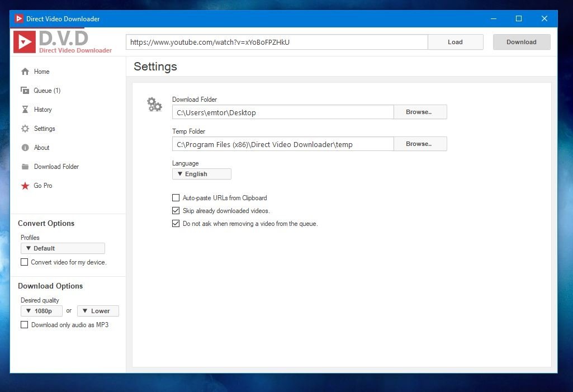Open the About page
This screenshot has height=392, width=573.
point(42,148)
